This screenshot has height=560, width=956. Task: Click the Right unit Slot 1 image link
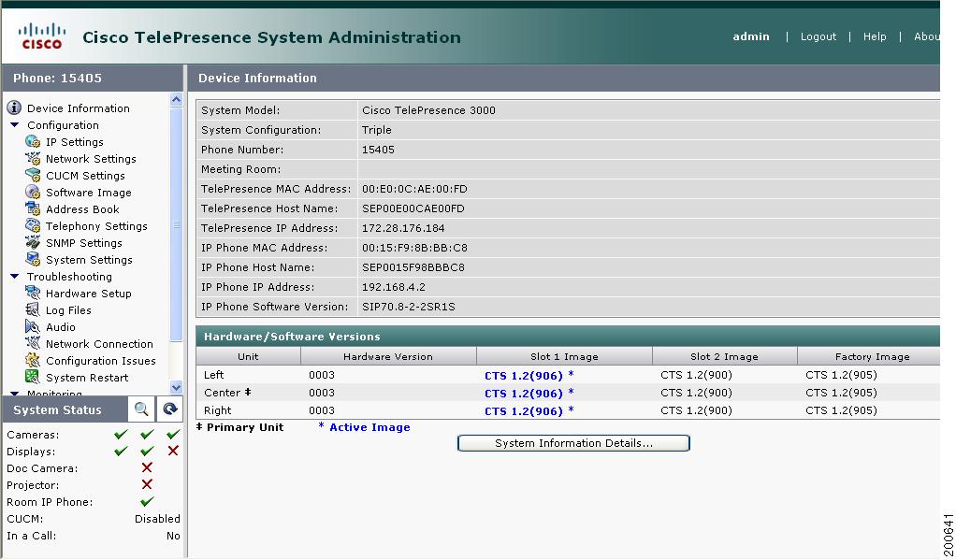[x=524, y=410]
